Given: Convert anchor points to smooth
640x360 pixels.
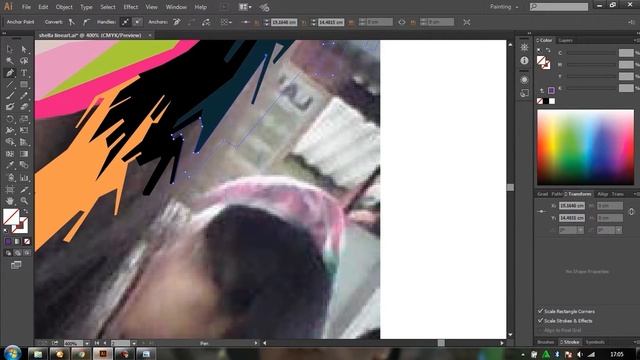Looking at the screenshot, I should (86, 22).
